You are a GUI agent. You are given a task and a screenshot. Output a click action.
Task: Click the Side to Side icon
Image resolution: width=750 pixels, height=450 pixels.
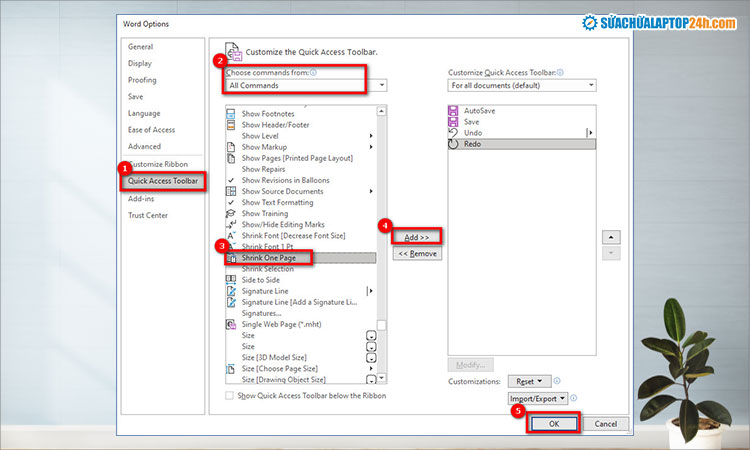point(231,280)
